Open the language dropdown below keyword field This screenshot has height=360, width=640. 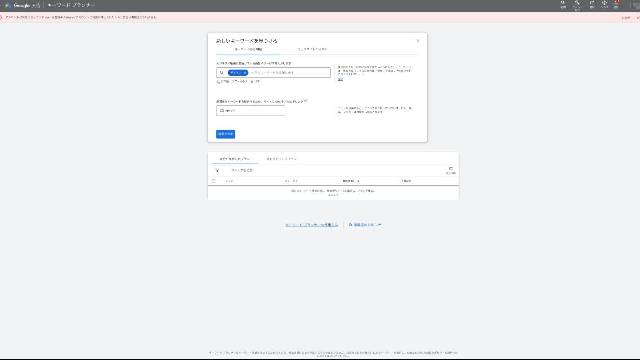[238, 82]
